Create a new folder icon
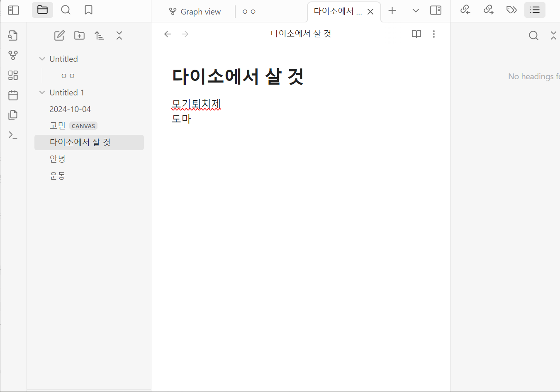The image size is (560, 392). pyautogui.click(x=79, y=36)
